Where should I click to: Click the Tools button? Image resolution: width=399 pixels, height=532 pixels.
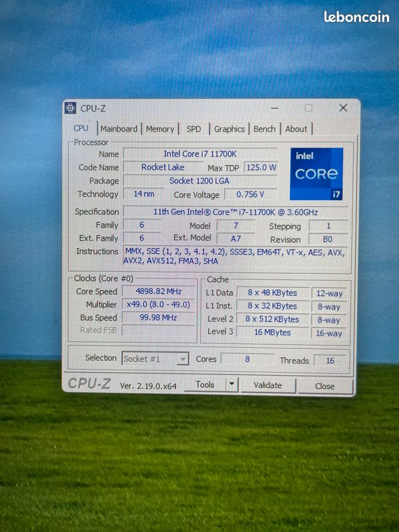pyautogui.click(x=205, y=385)
